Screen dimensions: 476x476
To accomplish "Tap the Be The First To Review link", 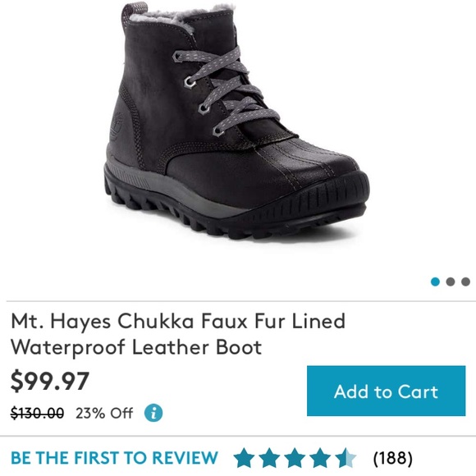I will [x=114, y=458].
